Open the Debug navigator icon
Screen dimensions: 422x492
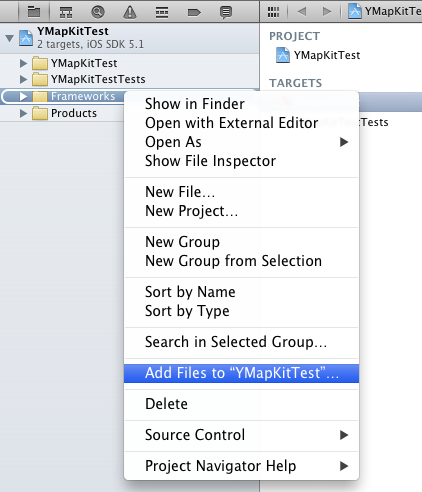pos(162,13)
